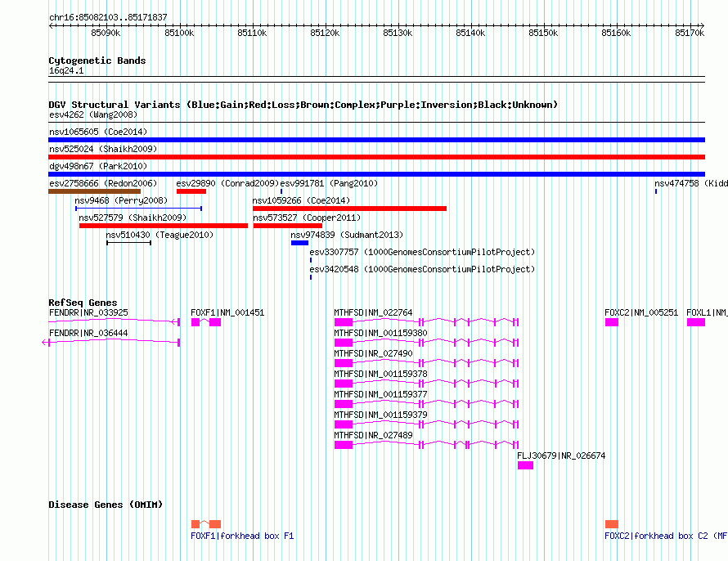Click the chr16:85082103..85171837 coordinate text
The image size is (728, 561).
point(108,17)
